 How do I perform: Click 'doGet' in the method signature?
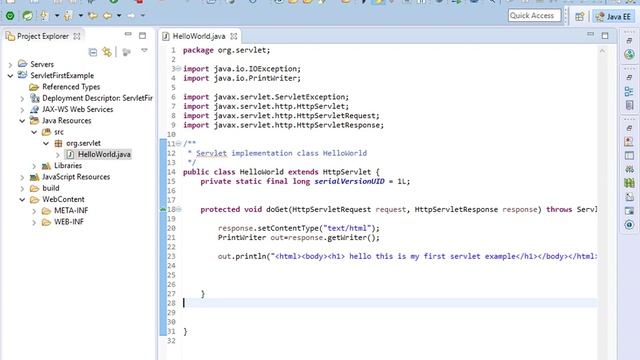pos(277,209)
